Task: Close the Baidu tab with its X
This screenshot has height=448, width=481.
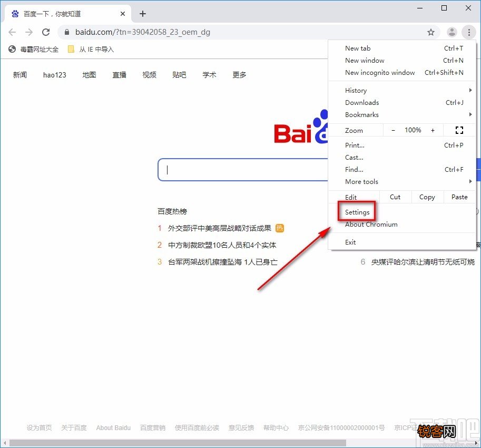Action: [123, 14]
